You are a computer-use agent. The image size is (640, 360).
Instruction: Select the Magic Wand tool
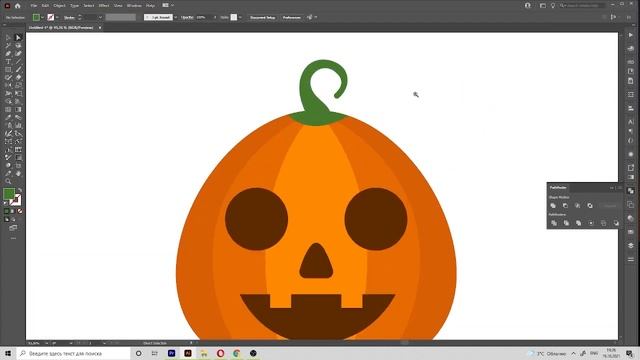[8, 45]
